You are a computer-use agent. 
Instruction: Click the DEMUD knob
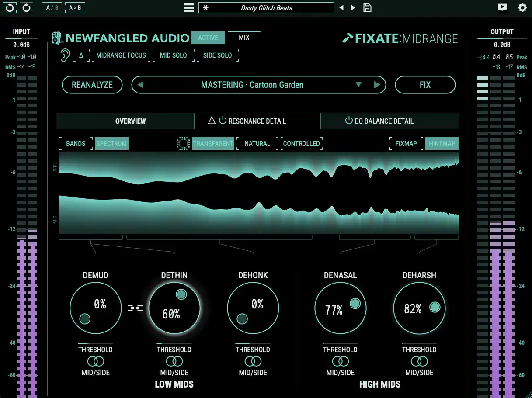pos(96,308)
